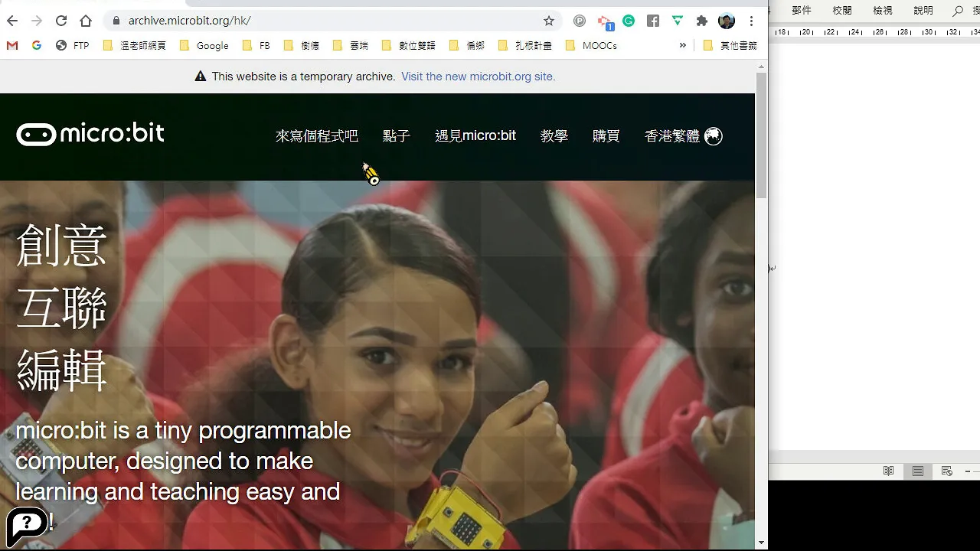The image size is (980, 551).
Task: Open the 校閱 tab in Word
Action: pyautogui.click(x=842, y=11)
